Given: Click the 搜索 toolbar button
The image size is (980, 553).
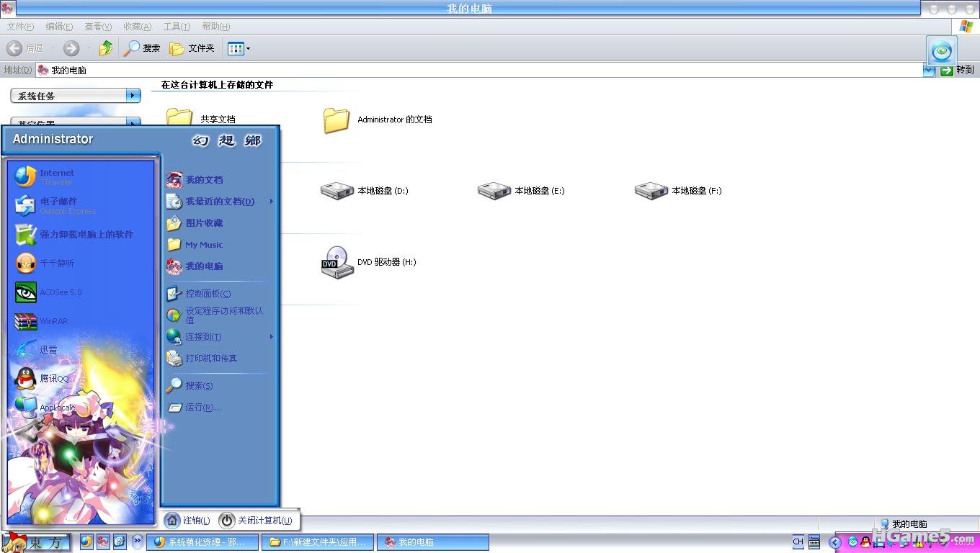Looking at the screenshot, I should click(142, 48).
